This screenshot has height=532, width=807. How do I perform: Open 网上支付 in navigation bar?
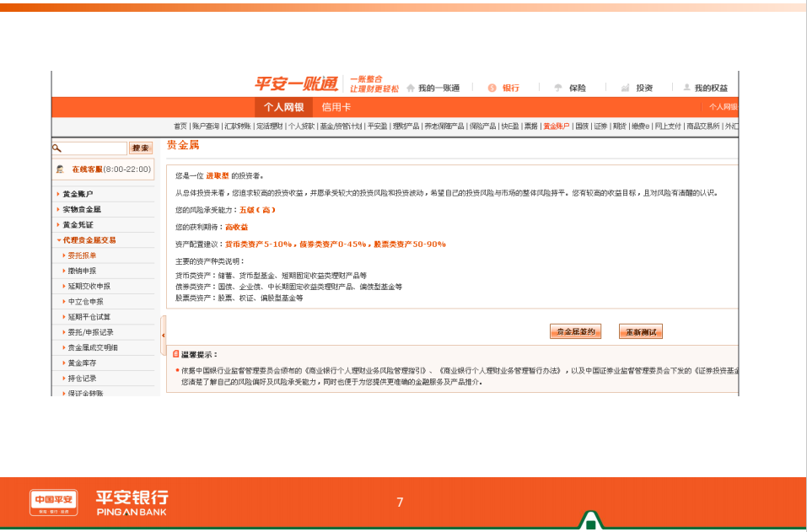668,126
